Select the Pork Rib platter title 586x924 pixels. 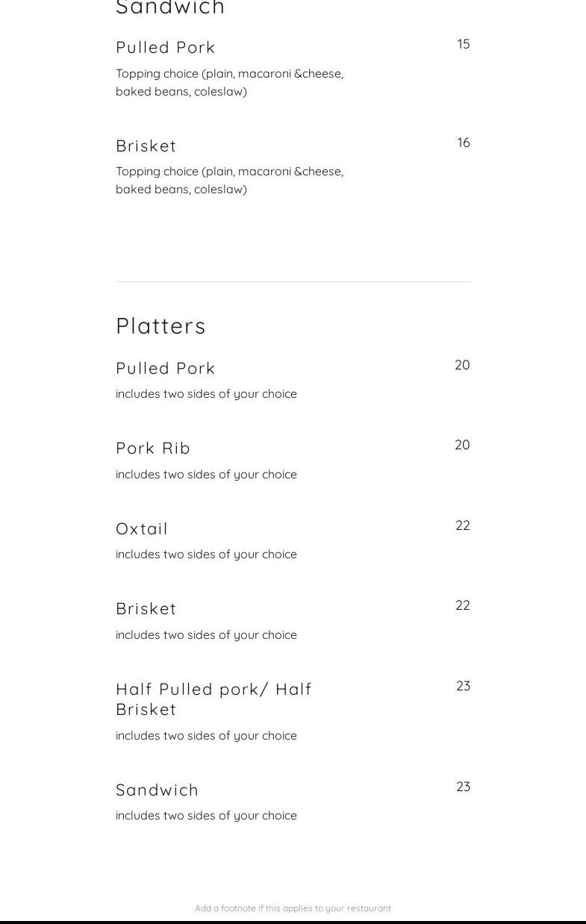tap(153, 449)
